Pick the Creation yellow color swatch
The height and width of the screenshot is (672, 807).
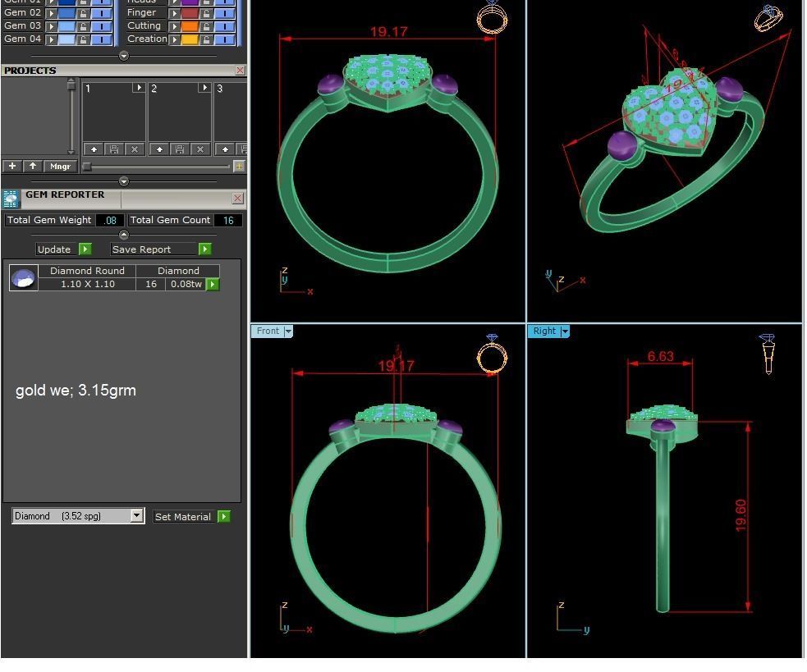pos(190,39)
